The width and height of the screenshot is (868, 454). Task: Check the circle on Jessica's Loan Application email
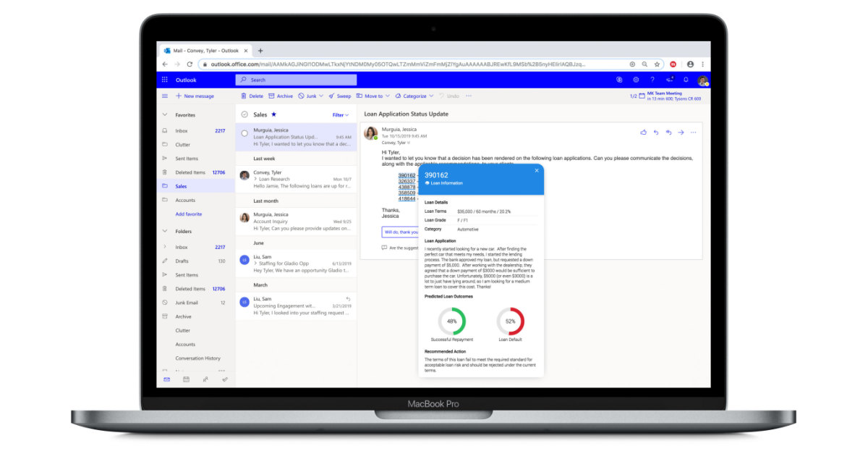click(x=244, y=133)
